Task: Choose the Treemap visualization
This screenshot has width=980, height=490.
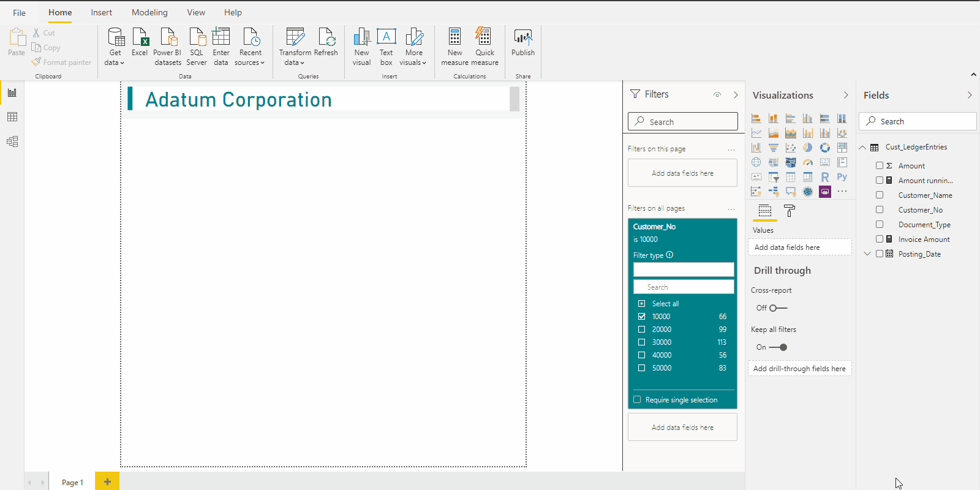Action: pos(842,148)
